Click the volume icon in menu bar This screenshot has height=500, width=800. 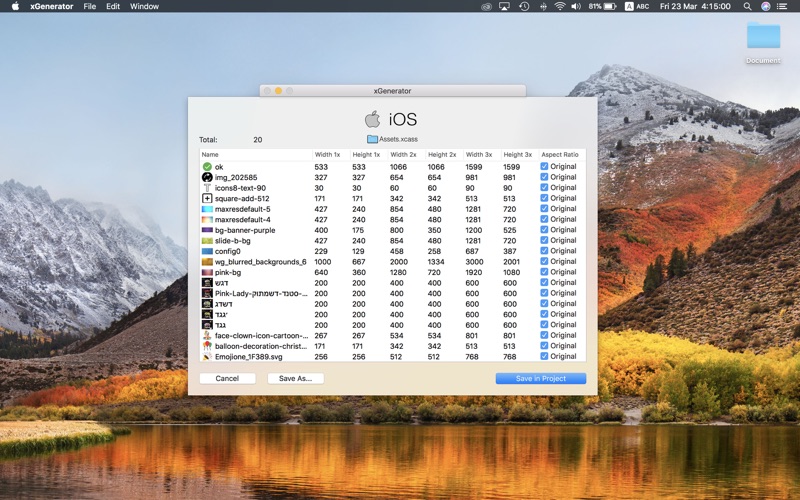pos(576,6)
